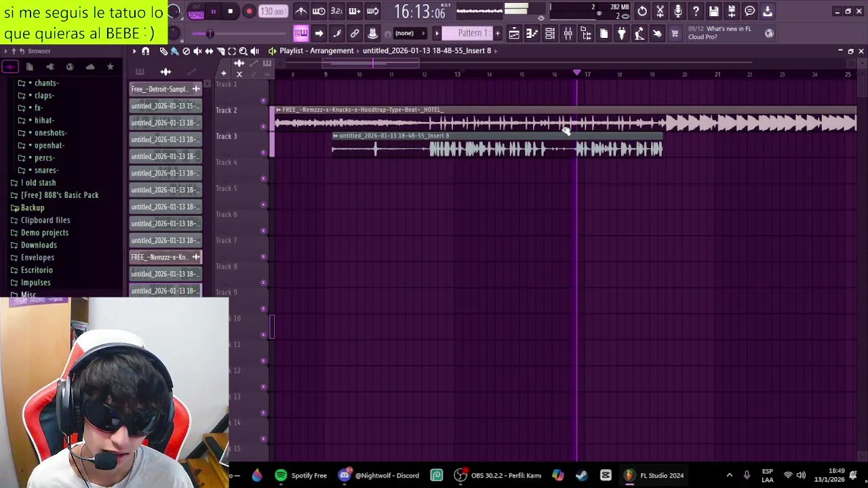Expand the Demo projects folder
Viewport: 868px width, 488px height.
(x=45, y=232)
